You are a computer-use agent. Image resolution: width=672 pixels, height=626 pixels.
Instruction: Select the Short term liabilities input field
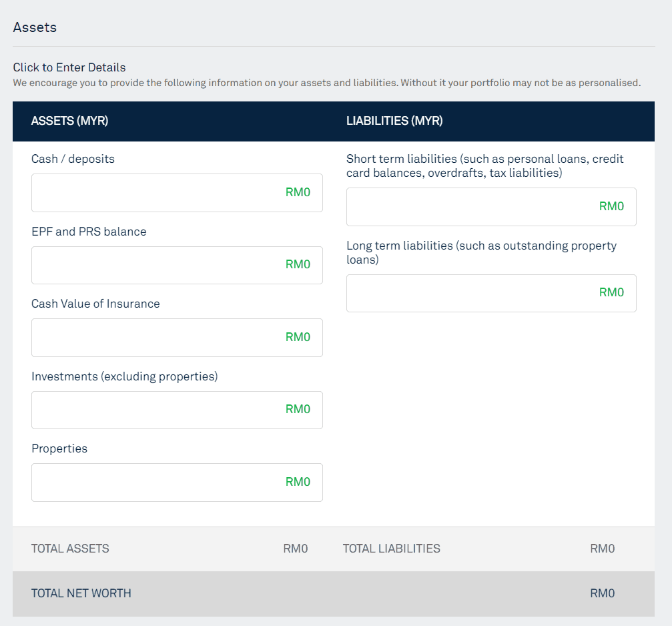pos(491,207)
